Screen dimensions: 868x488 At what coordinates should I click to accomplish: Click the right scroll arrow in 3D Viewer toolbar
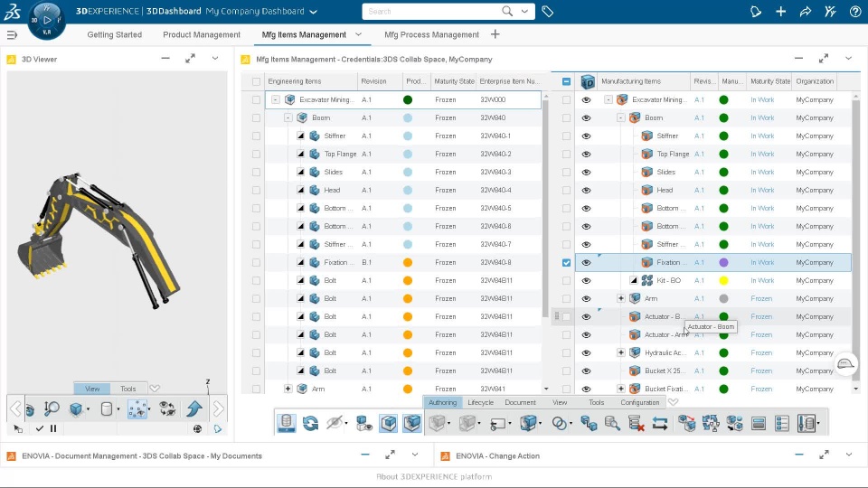click(x=218, y=409)
